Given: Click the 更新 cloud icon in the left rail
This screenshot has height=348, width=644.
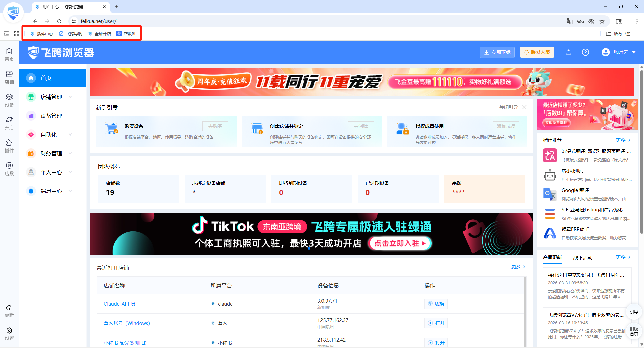Looking at the screenshot, I should [9, 311].
